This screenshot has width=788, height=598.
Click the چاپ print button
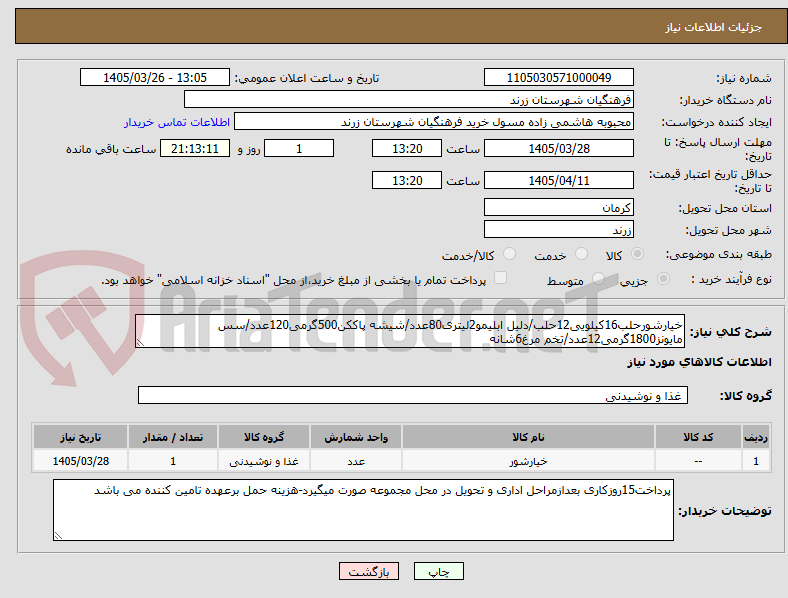click(x=439, y=571)
